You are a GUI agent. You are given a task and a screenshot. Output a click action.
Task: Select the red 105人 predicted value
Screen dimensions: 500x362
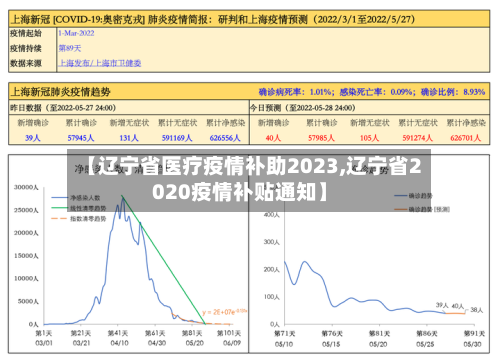(x=369, y=138)
